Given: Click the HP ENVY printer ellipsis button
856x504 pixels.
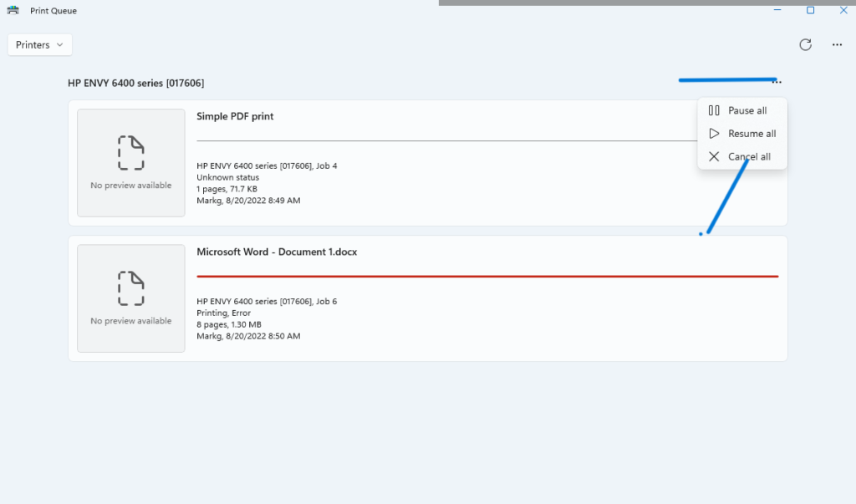Looking at the screenshot, I should [777, 82].
